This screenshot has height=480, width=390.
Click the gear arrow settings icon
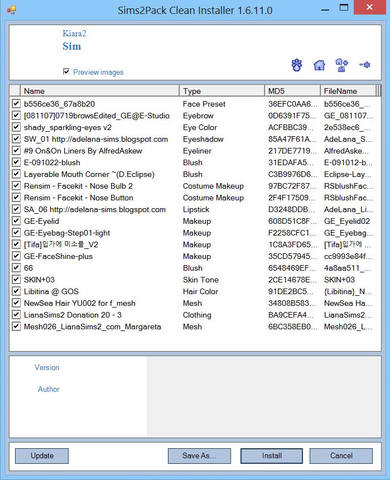click(365, 65)
